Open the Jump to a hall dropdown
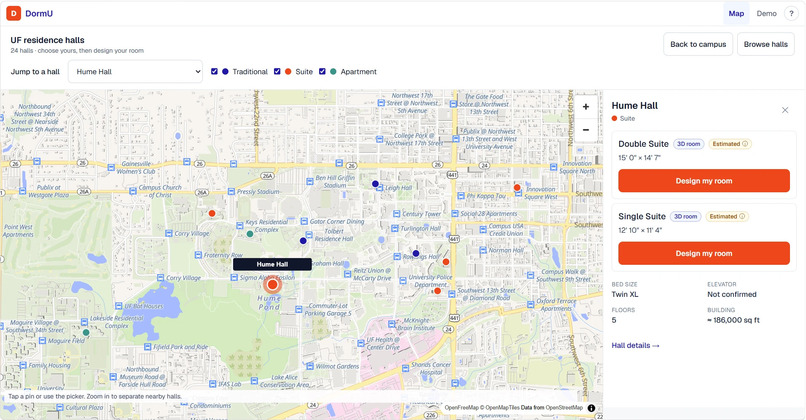 (x=135, y=71)
